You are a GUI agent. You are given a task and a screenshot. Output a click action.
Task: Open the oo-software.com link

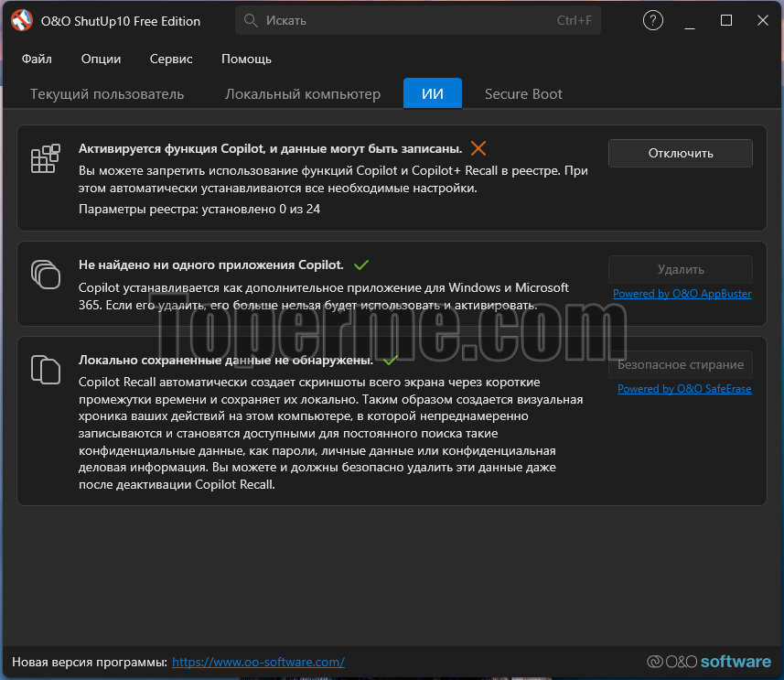pyautogui.click(x=259, y=662)
